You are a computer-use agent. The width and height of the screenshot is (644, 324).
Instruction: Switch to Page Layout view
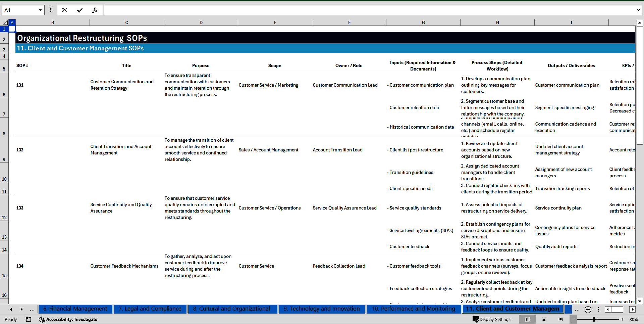tap(544, 319)
